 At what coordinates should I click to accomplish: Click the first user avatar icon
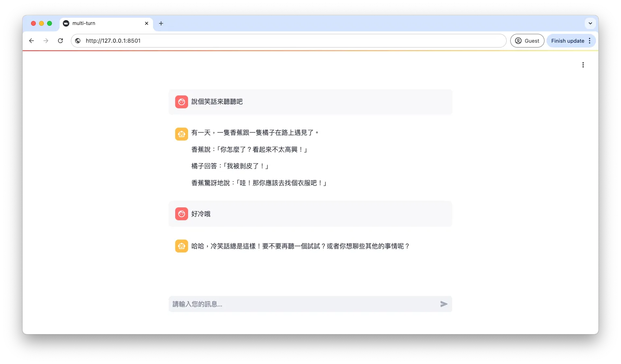182,102
